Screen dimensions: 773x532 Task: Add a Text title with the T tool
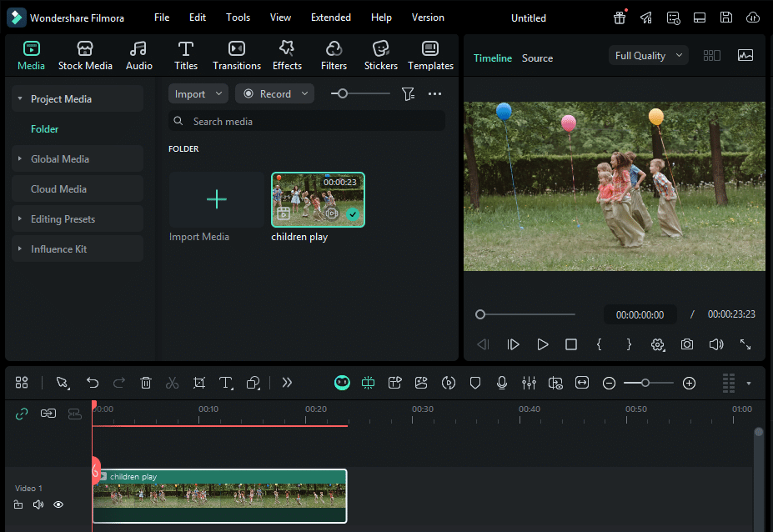coord(225,383)
